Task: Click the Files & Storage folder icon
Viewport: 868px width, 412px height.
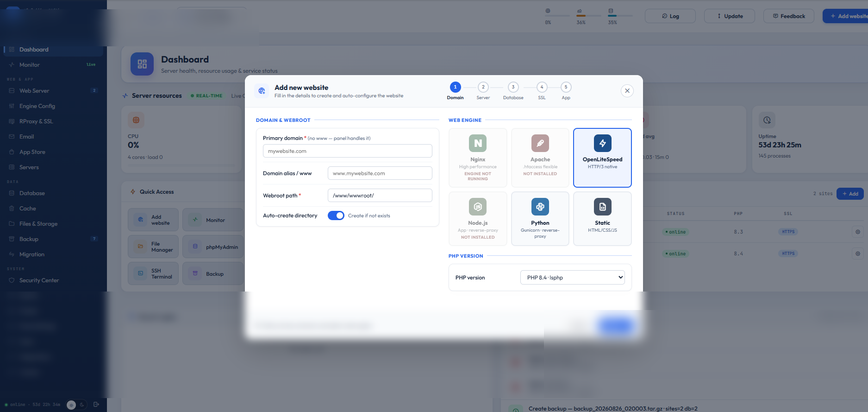Action: click(12, 224)
